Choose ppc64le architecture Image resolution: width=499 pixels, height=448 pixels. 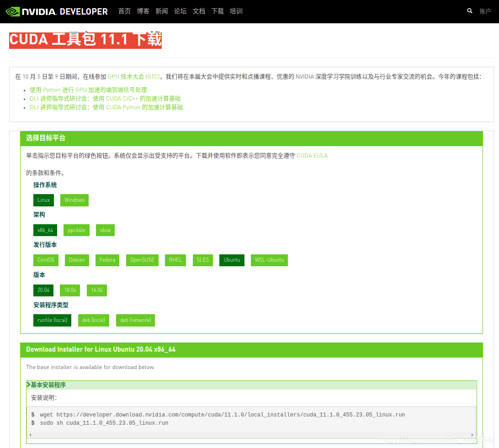(x=76, y=230)
